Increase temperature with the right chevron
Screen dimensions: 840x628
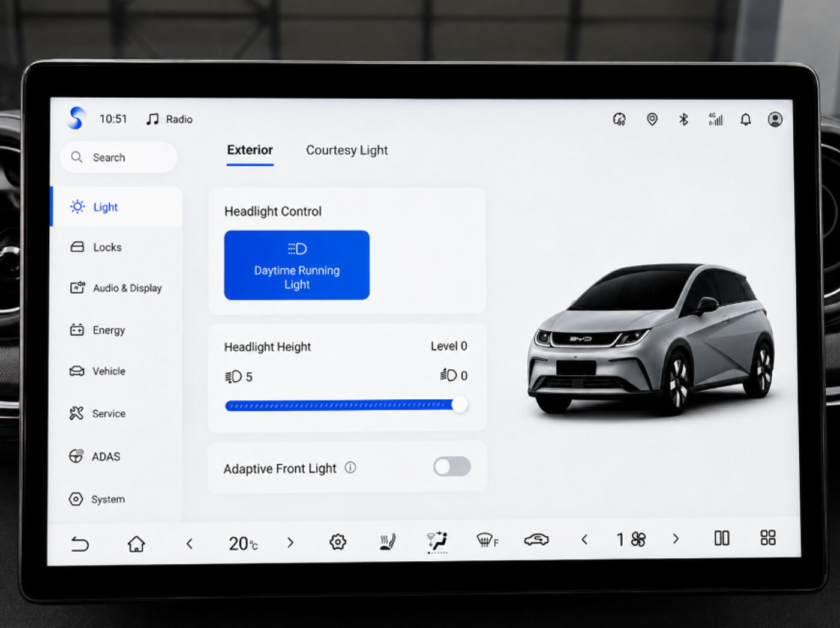(x=290, y=543)
